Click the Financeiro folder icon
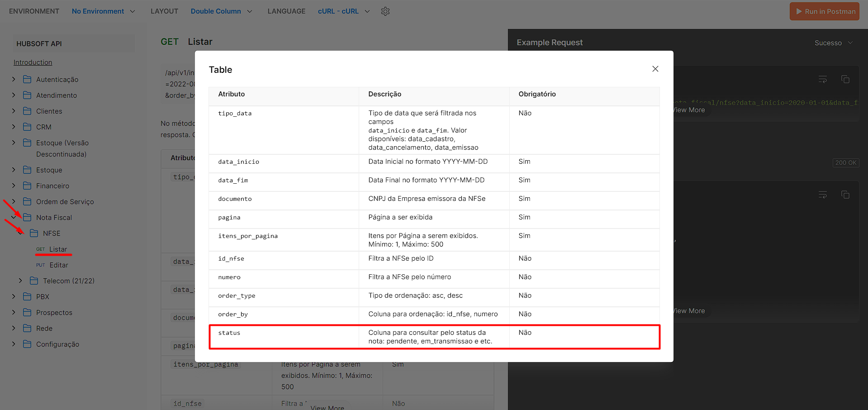 tap(27, 186)
